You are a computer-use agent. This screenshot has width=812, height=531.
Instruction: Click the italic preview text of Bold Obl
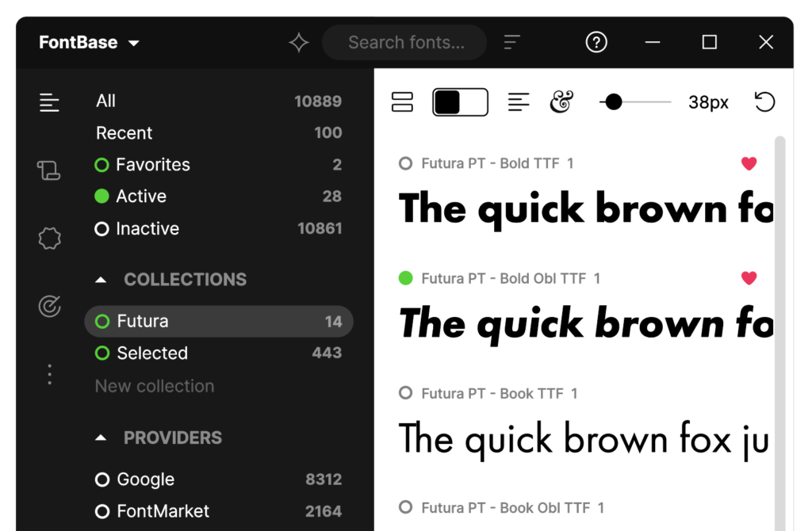click(x=586, y=324)
